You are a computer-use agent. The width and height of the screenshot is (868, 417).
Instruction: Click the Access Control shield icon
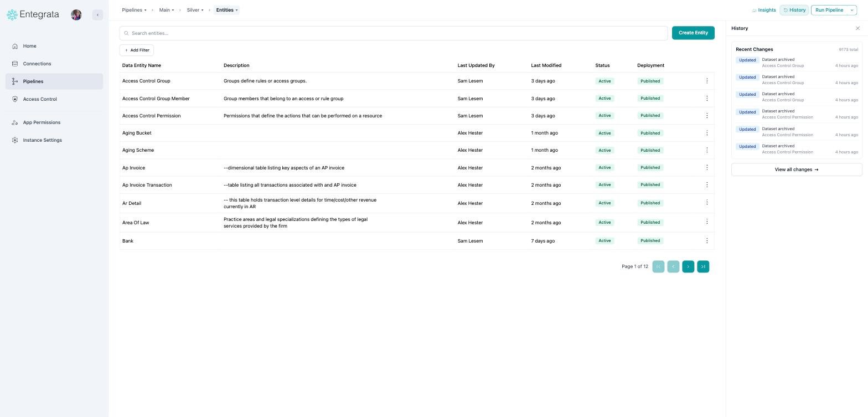[x=15, y=99]
